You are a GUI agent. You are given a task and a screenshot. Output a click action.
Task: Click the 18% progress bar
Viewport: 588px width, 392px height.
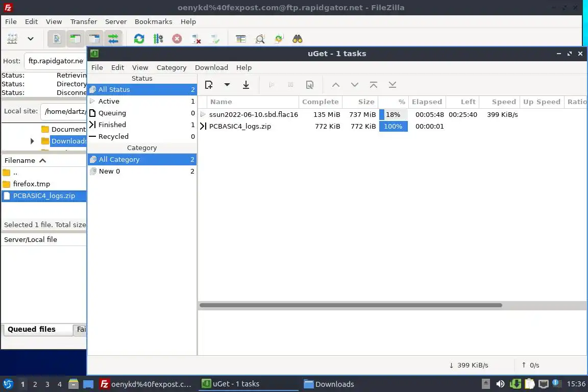click(x=393, y=114)
